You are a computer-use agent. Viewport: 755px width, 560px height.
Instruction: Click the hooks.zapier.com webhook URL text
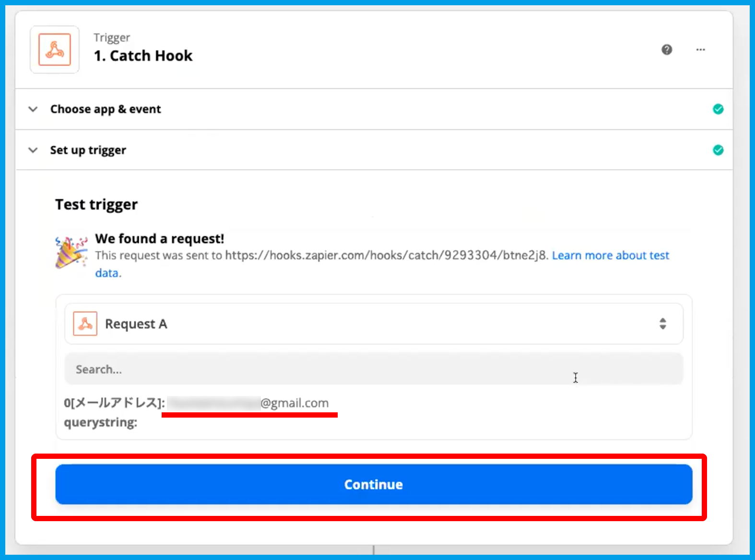385,256
